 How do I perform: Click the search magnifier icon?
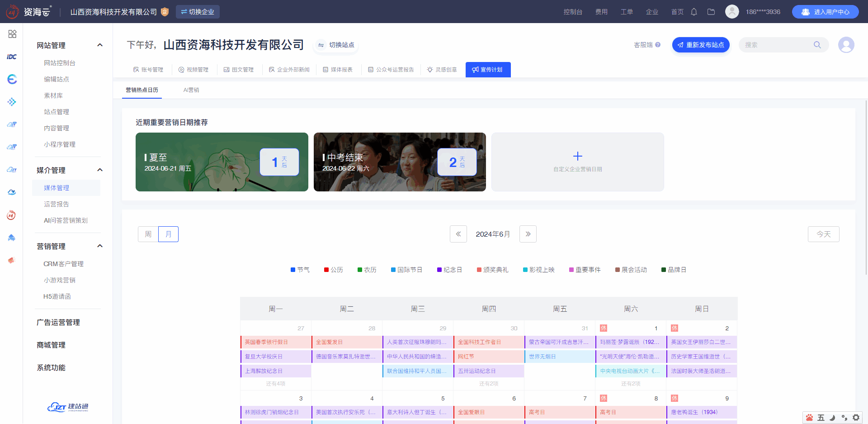point(817,45)
